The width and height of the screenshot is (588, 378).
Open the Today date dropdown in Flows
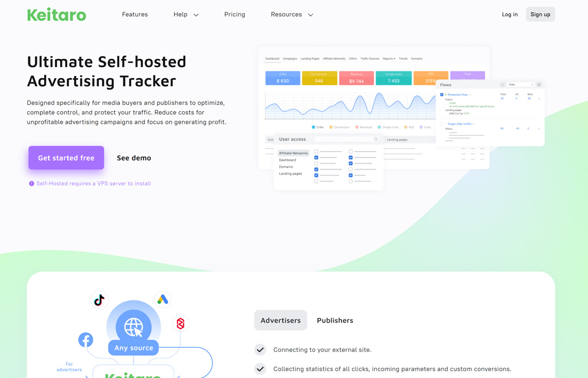point(520,85)
